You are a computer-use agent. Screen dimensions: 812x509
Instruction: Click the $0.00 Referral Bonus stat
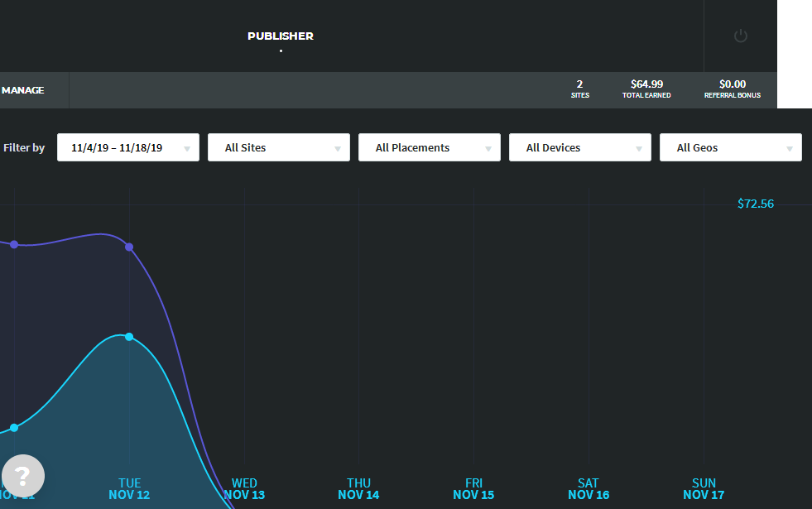coord(733,89)
